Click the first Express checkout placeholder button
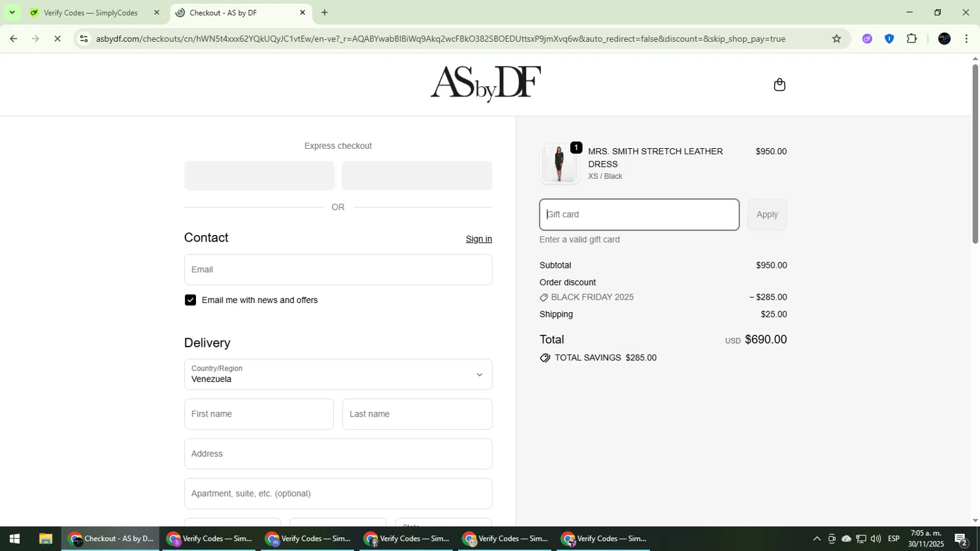This screenshot has width=980, height=551. [x=259, y=176]
